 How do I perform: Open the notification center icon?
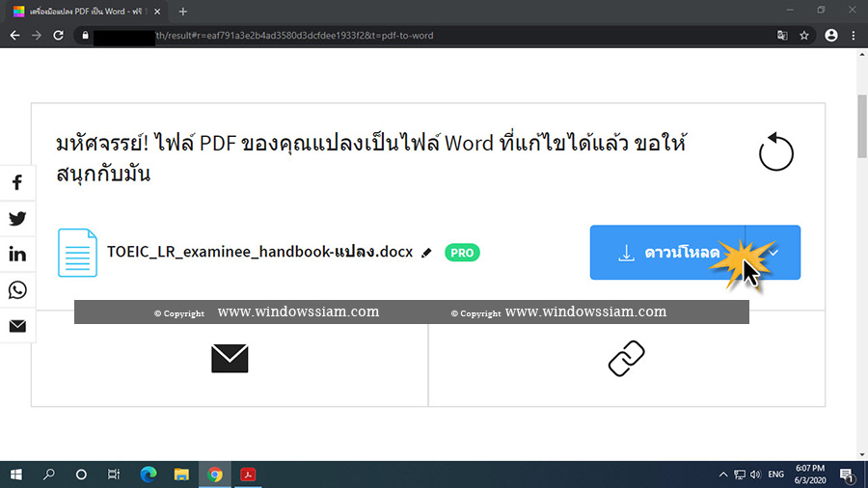tap(847, 474)
